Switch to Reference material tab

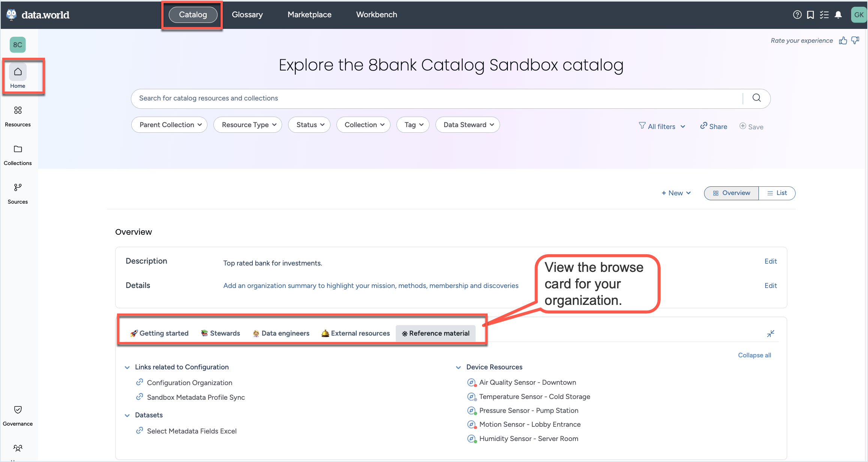436,333
